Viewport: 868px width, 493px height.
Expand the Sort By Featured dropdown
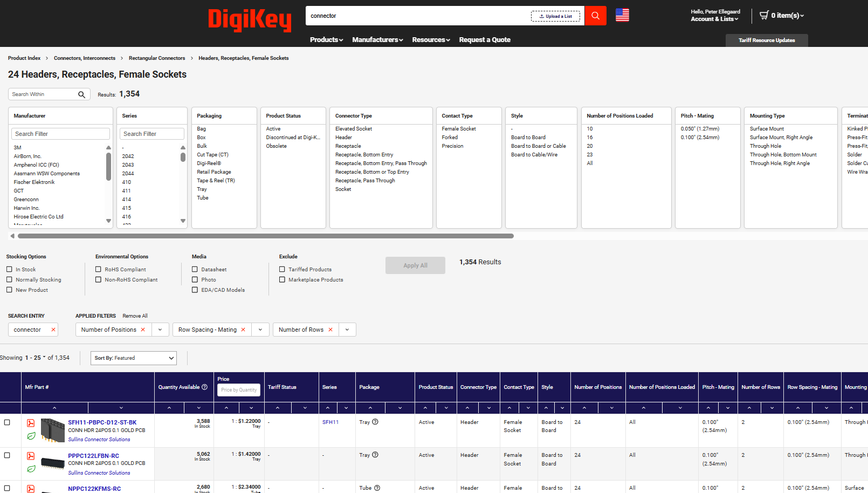[133, 358]
